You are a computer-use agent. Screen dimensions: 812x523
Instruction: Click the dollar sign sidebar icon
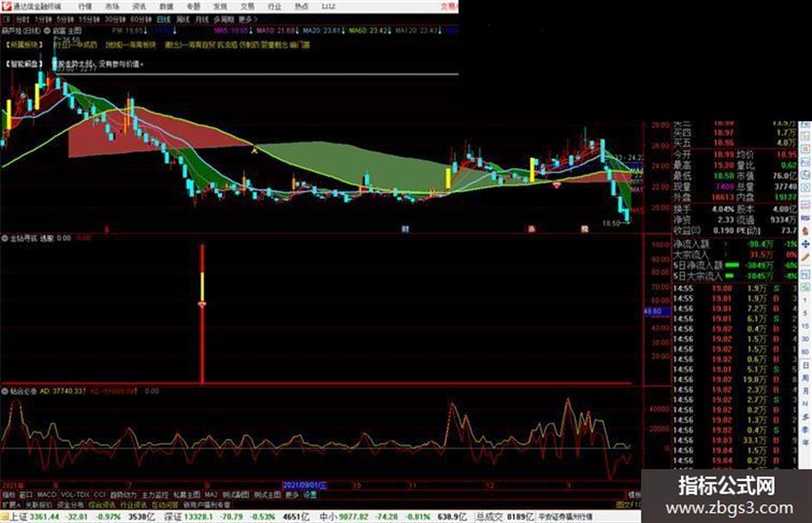tap(805, 231)
